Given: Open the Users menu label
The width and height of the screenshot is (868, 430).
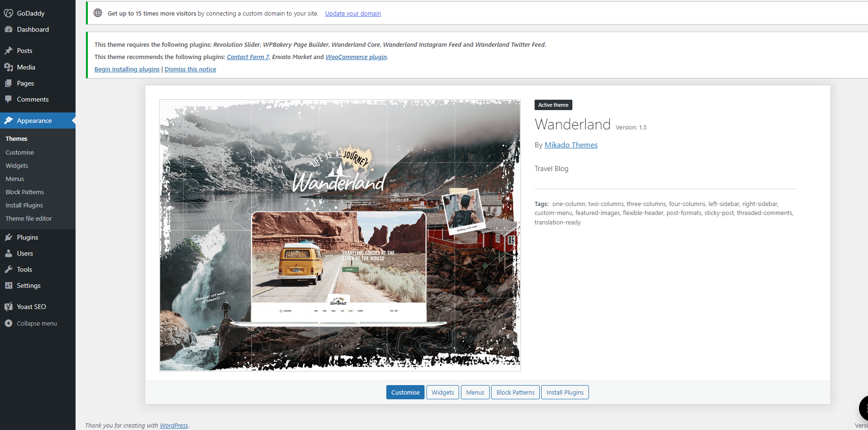Looking at the screenshot, I should tap(25, 253).
